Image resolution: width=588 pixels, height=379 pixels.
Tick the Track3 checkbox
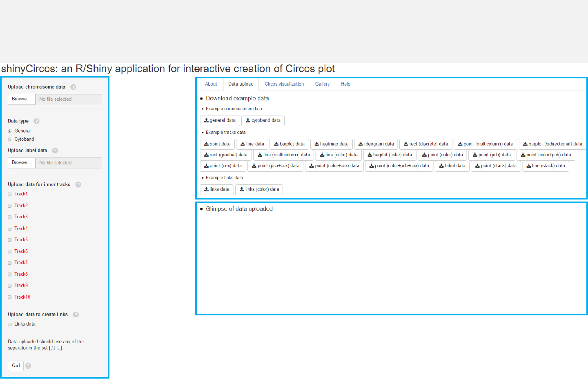10,217
